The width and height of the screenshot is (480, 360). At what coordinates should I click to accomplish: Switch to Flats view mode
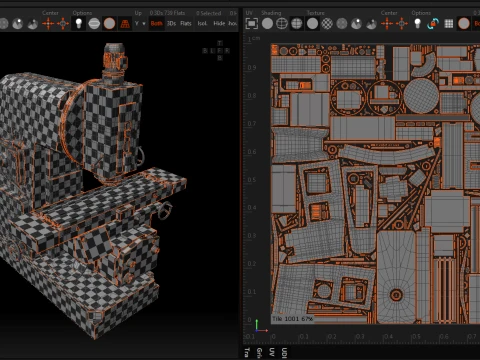pos(186,24)
